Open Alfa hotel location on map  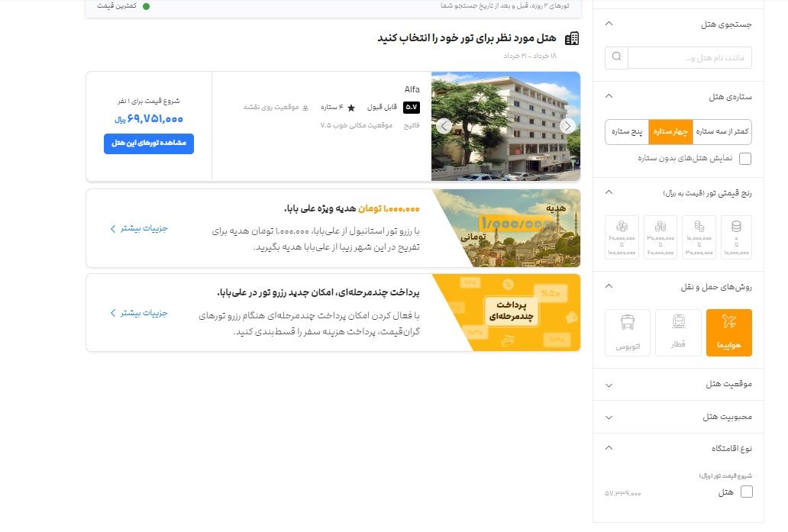click(x=276, y=108)
